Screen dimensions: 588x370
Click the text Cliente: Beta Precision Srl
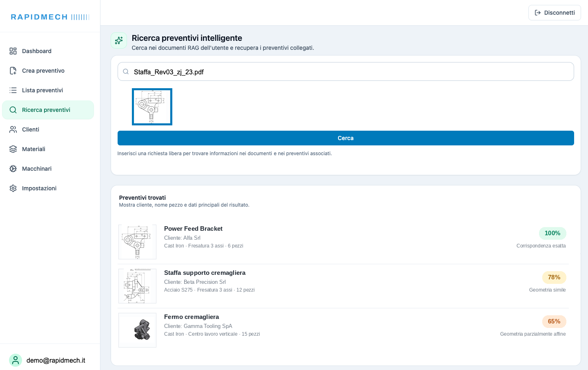pos(195,282)
